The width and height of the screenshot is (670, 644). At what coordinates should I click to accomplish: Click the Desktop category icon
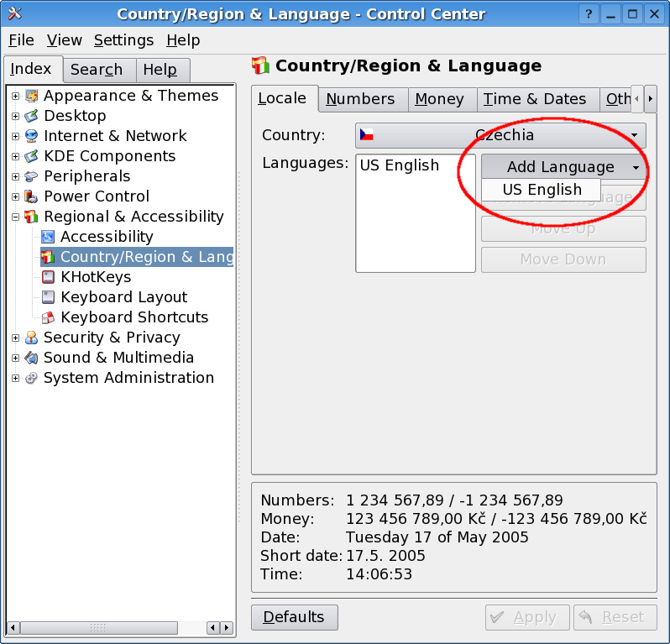click(31, 116)
